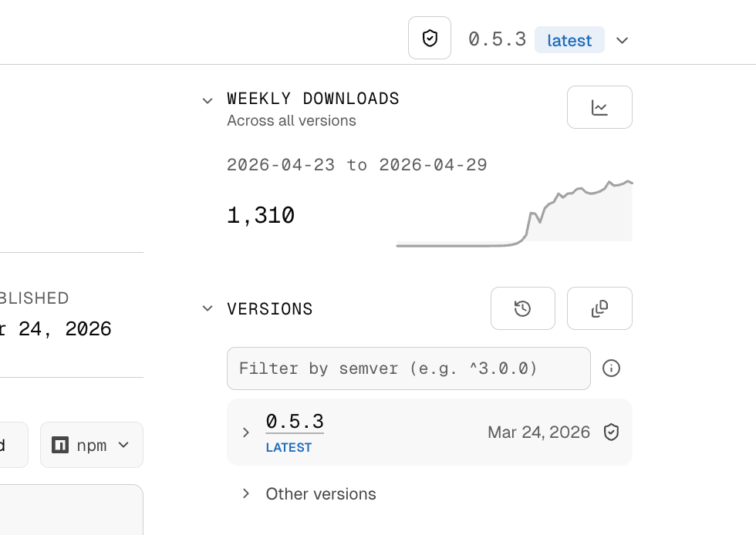Click the copy versions icon
Screen dimensions: 756x535
(599, 308)
